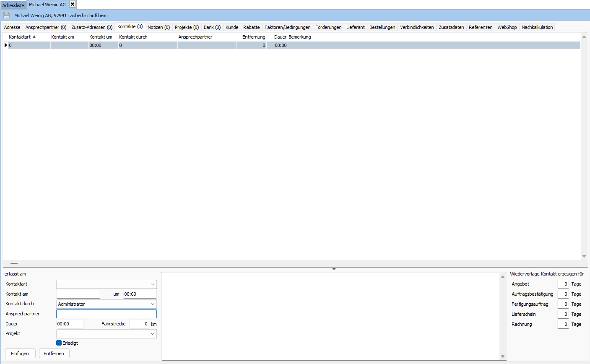Close the Michael Weinig AG tab
The height and width of the screenshot is (364, 590).
72,5
